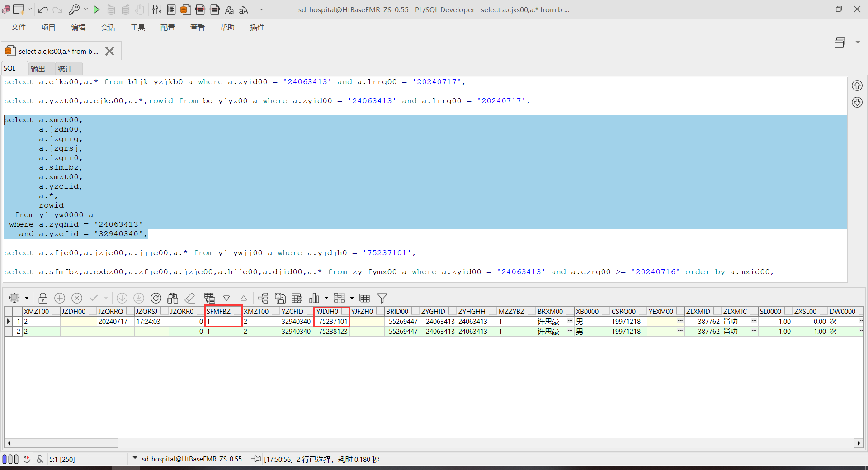Tick the box beside JZDH00 column header
Viewport: 868px width, 470px height.
point(93,311)
